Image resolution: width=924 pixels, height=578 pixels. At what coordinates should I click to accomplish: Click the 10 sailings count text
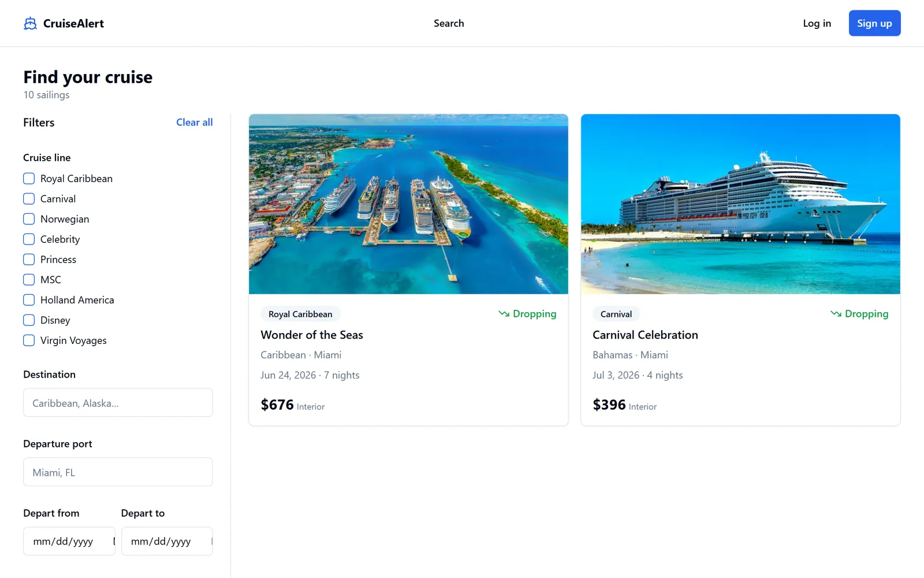tap(46, 95)
